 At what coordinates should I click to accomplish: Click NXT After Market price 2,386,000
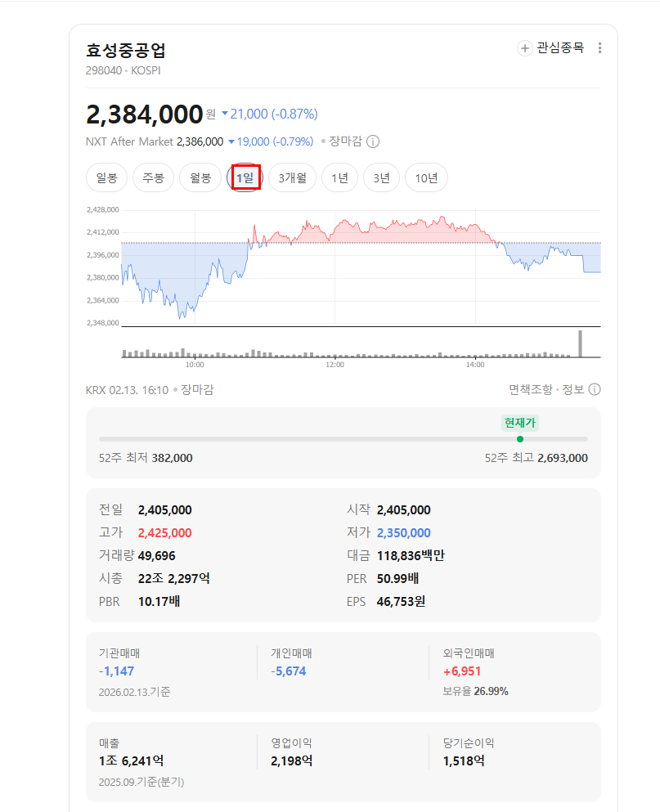pos(200,141)
